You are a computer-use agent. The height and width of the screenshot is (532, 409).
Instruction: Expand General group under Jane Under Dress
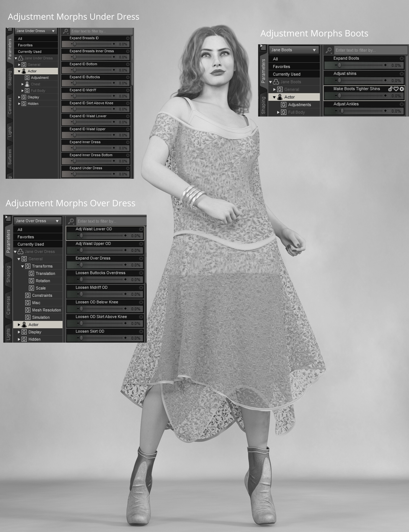(x=19, y=65)
